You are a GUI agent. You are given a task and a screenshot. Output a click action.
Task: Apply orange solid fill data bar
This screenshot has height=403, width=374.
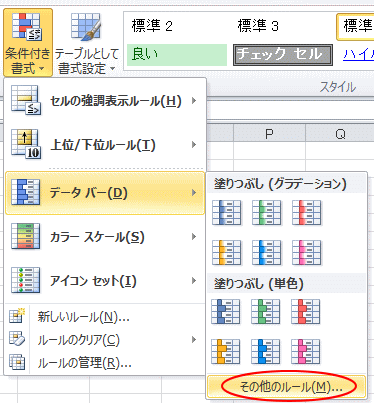click(x=226, y=351)
